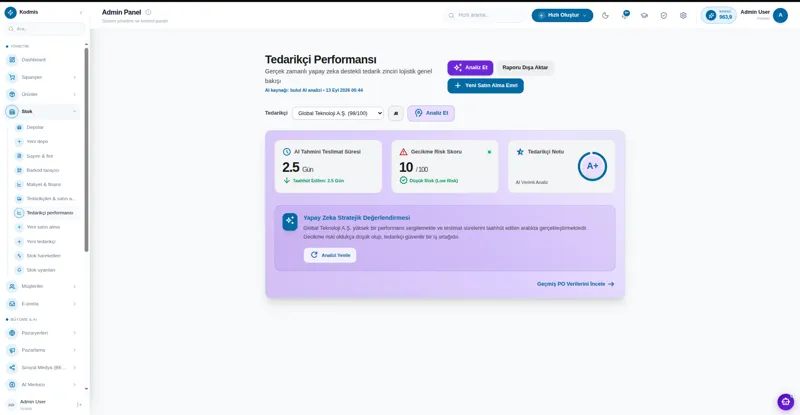The height and width of the screenshot is (415, 800).
Task: Focus the Hızlı arama search box
Action: pyautogui.click(x=486, y=15)
